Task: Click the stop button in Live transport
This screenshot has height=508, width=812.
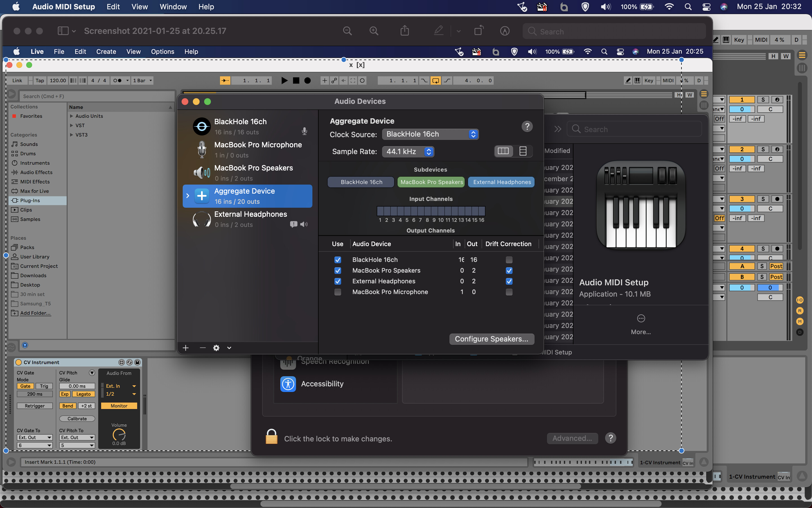Action: (296, 81)
